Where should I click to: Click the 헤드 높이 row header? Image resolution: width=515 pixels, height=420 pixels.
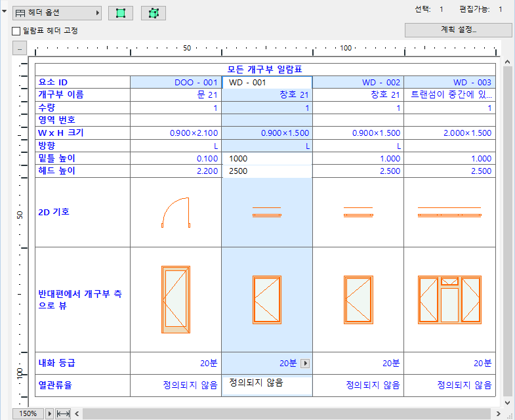click(x=83, y=171)
